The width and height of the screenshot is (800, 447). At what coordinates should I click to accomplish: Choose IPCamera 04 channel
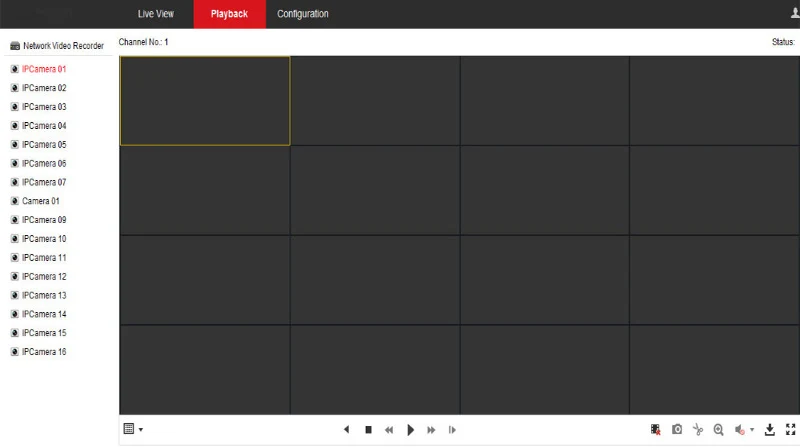tap(44, 126)
